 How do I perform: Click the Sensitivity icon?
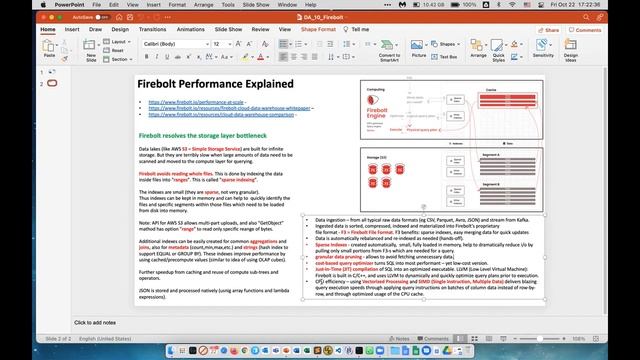click(542, 45)
